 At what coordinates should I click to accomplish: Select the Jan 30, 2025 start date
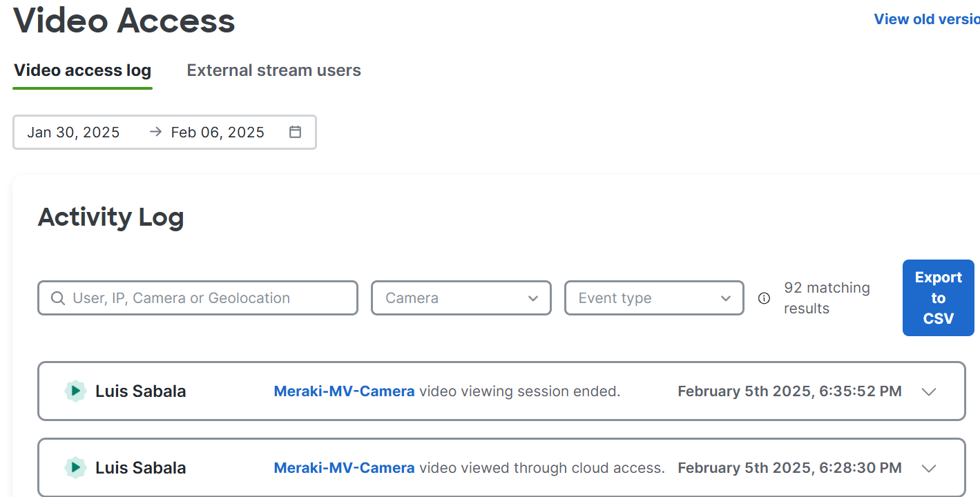tap(73, 133)
